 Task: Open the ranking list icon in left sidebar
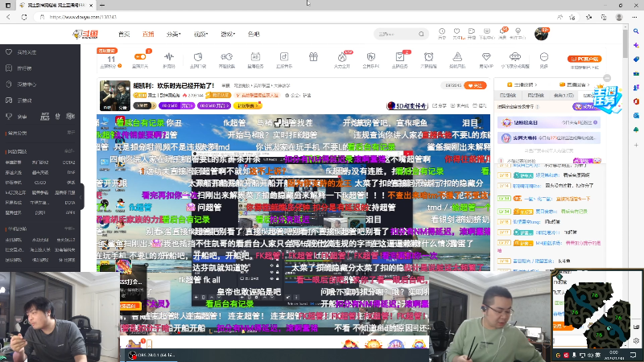pos(9,68)
